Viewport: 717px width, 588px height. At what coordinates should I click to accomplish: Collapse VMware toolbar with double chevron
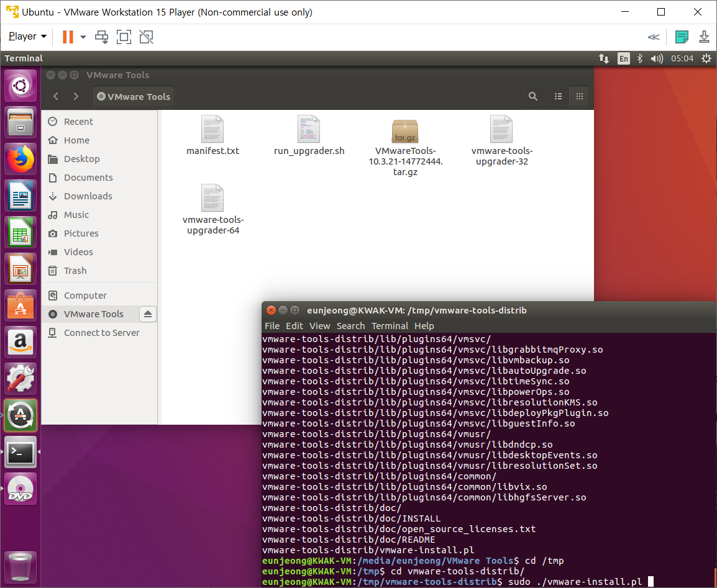point(654,37)
